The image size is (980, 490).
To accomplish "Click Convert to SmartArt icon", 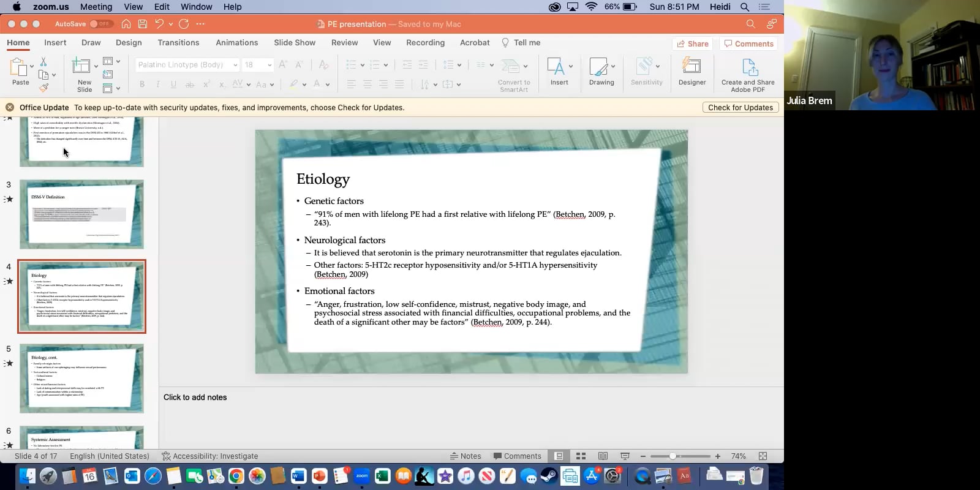I will point(510,66).
